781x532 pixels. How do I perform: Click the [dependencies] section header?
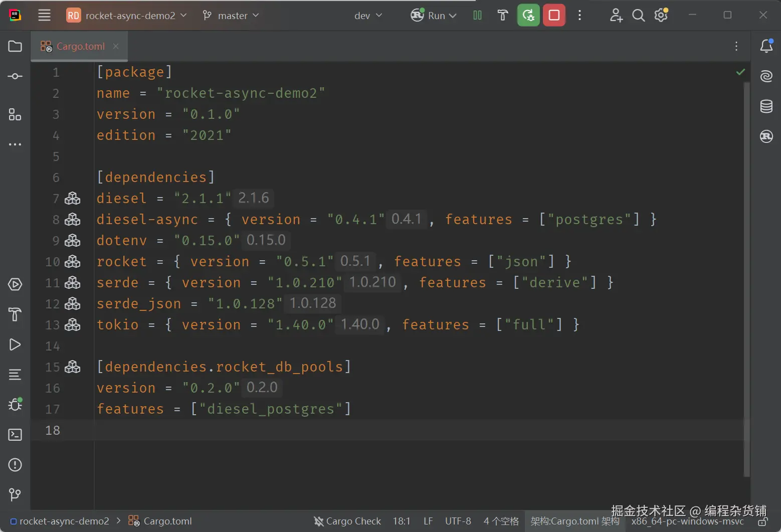156,177
